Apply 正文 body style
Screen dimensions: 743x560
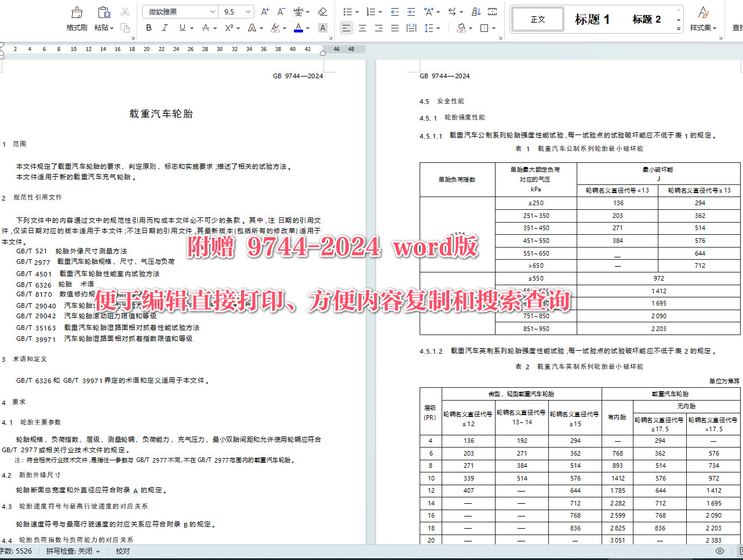click(x=538, y=19)
